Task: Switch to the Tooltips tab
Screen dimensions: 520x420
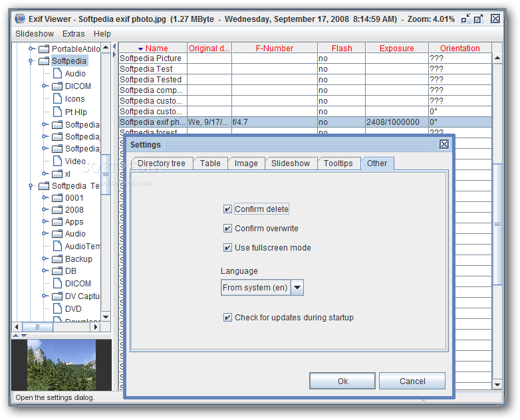Action: click(338, 163)
